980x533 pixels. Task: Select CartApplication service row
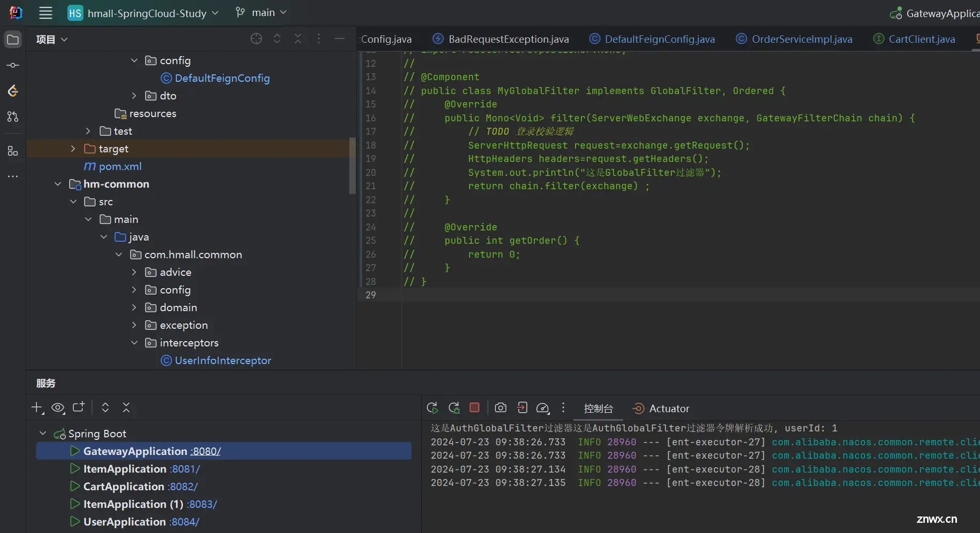tap(224, 487)
